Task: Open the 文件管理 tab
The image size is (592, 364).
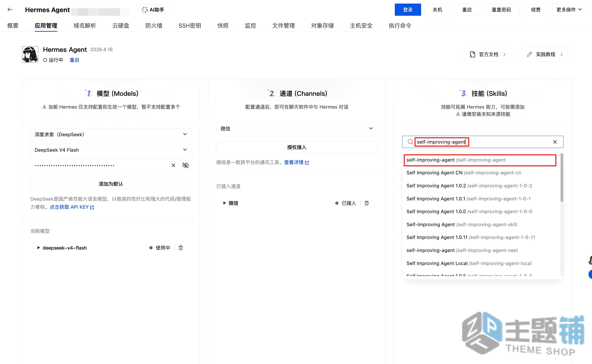Action: [x=283, y=26]
